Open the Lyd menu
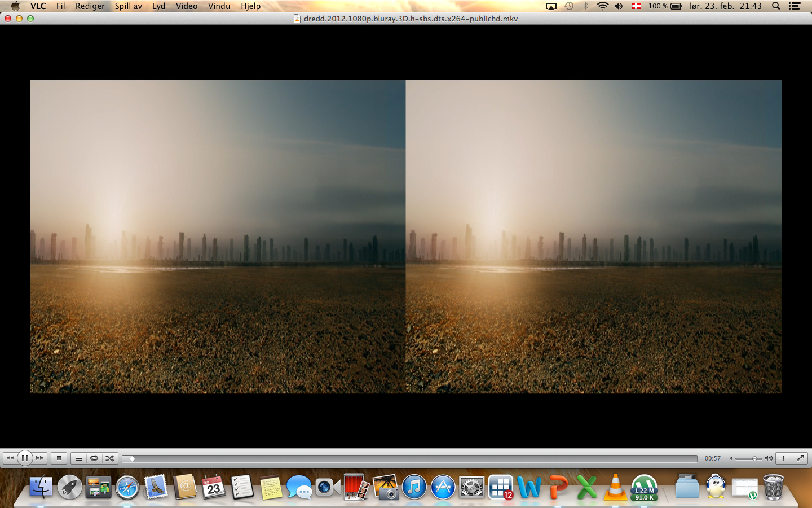This screenshot has width=812, height=508. click(158, 6)
